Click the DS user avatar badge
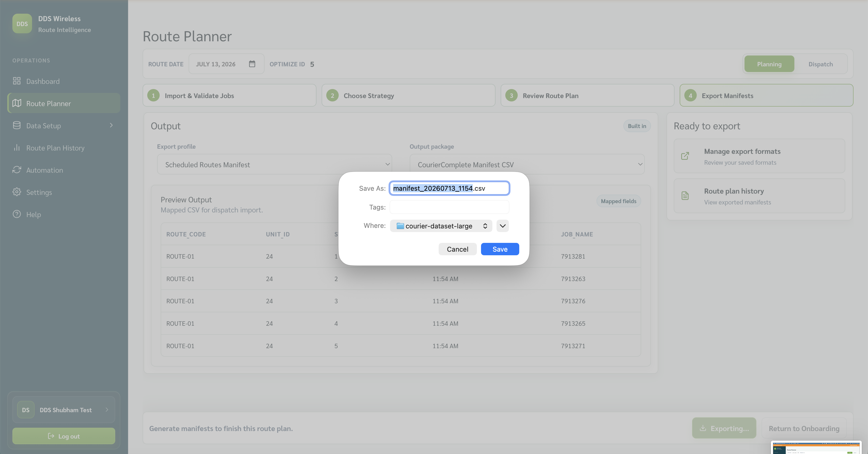 (26, 410)
